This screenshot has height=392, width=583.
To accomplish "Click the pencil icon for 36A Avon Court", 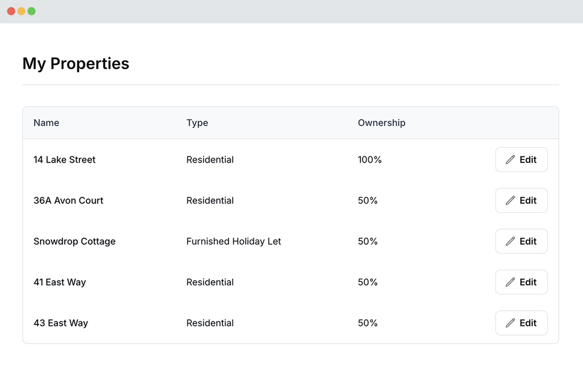I will 510,200.
